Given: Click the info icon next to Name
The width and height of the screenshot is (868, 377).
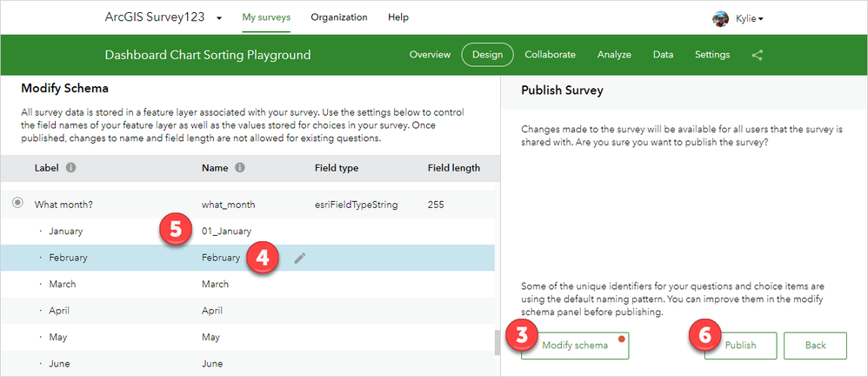Looking at the screenshot, I should pos(240,167).
